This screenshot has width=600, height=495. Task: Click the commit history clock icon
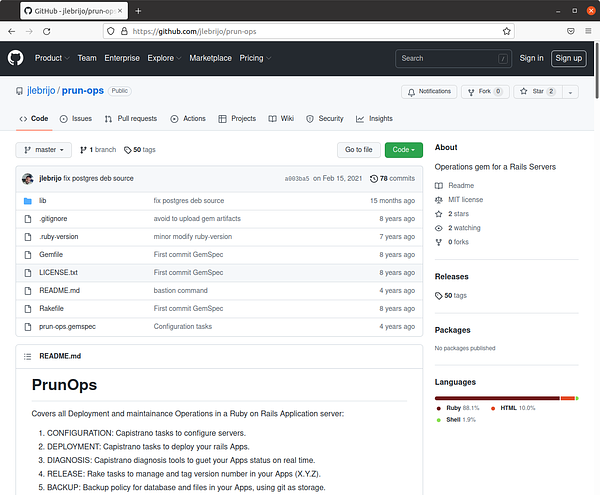pyautogui.click(x=374, y=178)
